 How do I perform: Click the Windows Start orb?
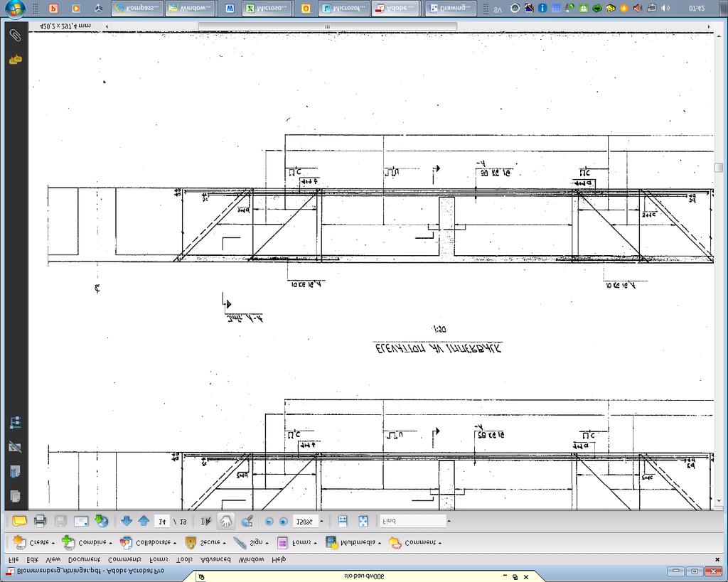(16, 9)
